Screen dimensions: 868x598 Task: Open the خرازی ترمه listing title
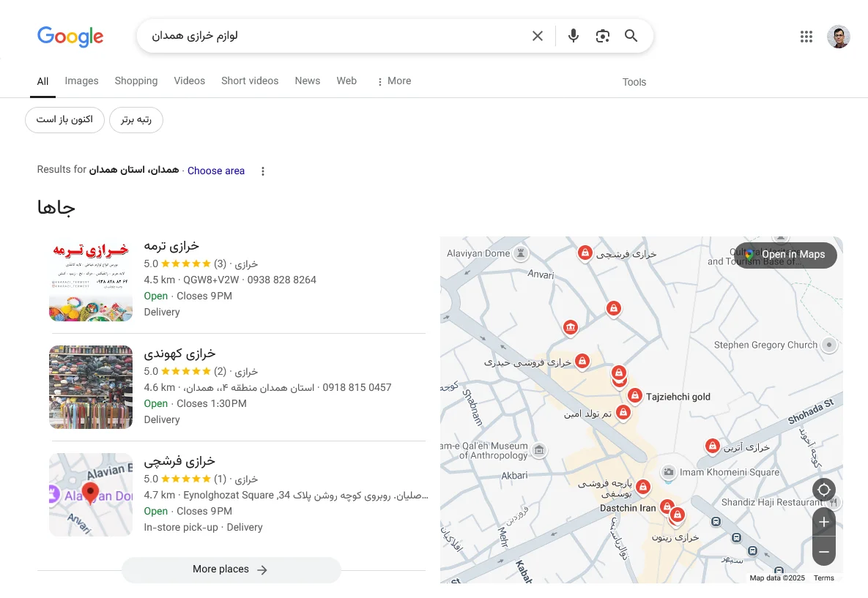(171, 246)
